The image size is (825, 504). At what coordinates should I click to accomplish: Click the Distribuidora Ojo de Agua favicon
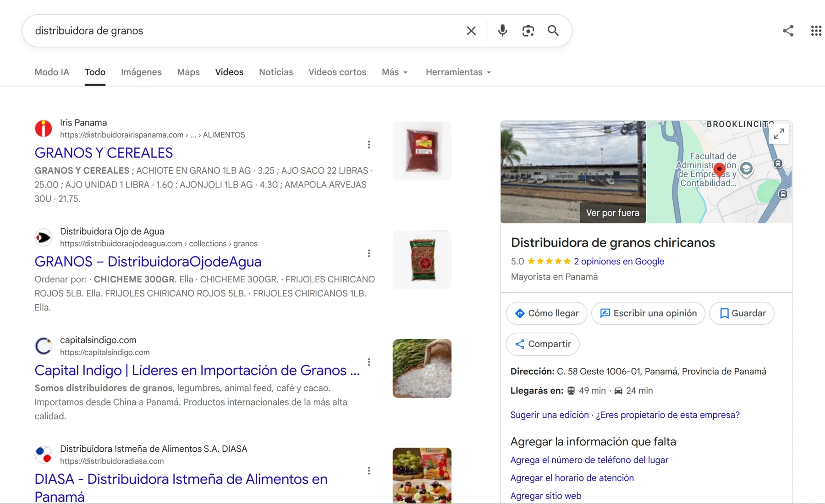44,237
